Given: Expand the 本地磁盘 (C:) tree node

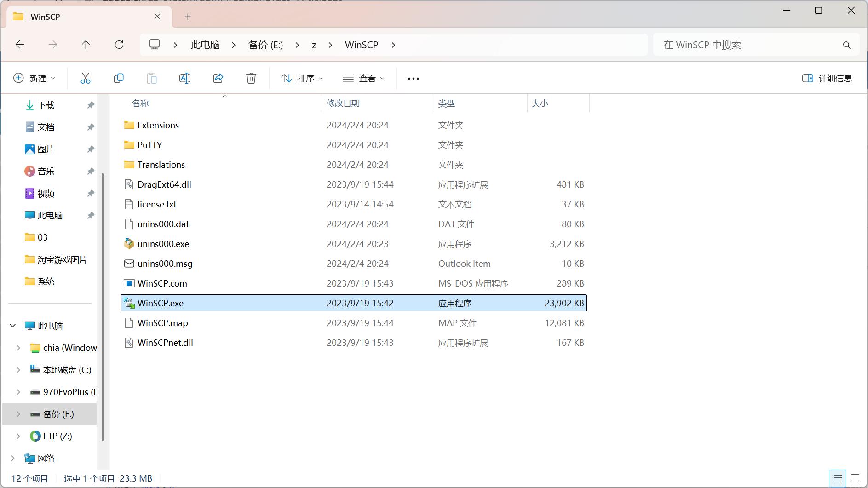Looking at the screenshot, I should (18, 370).
